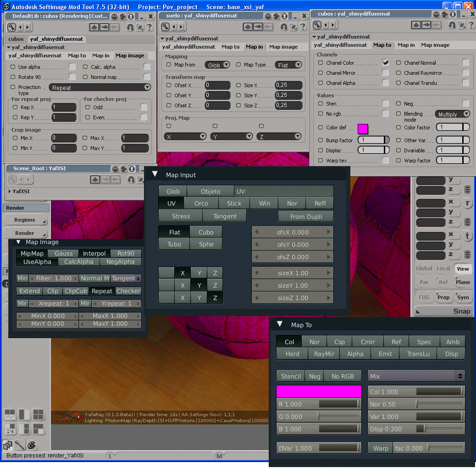Click the keyhole lock icon in the suelo title bar
476x468 pixels.
[x=284, y=16]
